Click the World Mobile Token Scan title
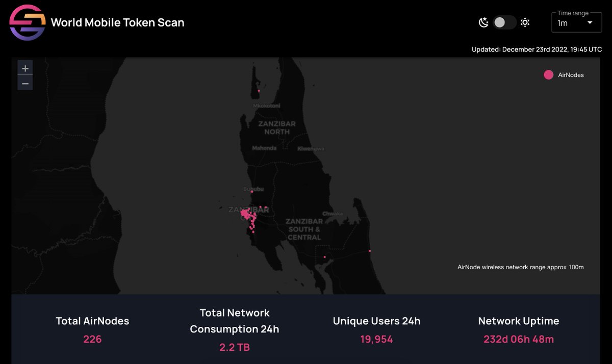612x364 pixels. pyautogui.click(x=118, y=22)
